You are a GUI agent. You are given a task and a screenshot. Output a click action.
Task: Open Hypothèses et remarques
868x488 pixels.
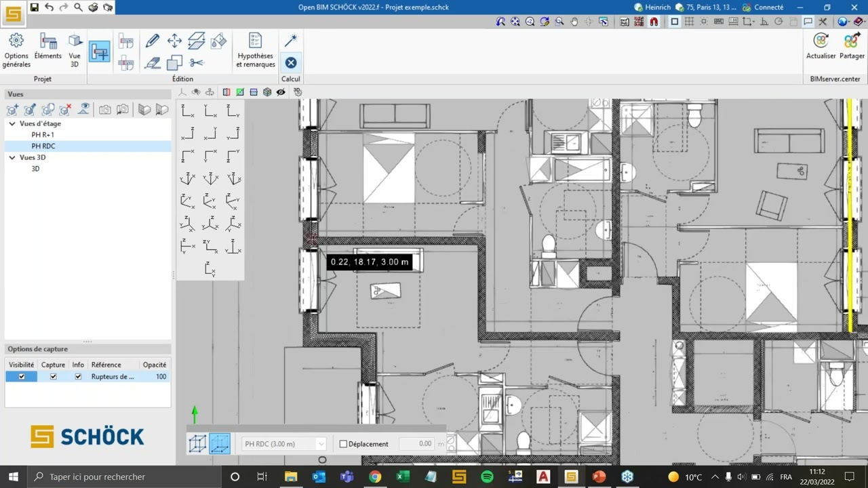tap(255, 51)
